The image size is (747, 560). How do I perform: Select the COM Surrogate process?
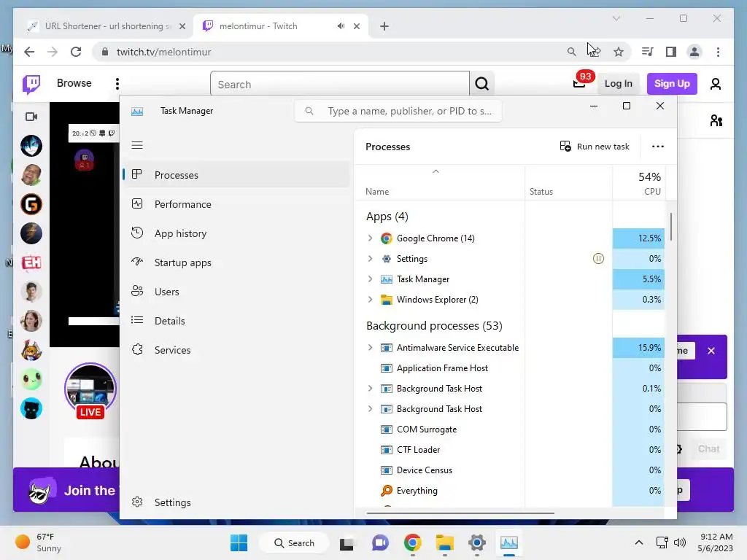tap(426, 429)
